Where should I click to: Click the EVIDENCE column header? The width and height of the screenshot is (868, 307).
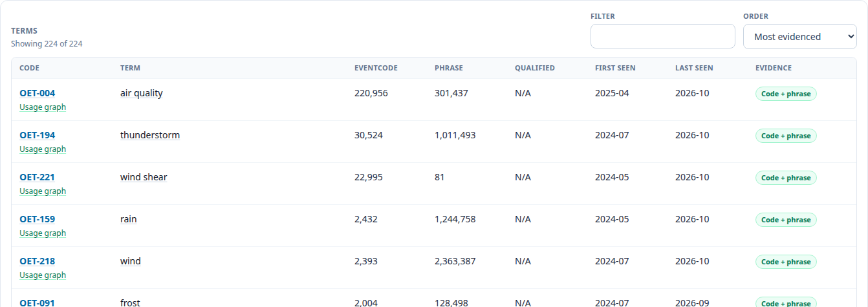(774, 68)
